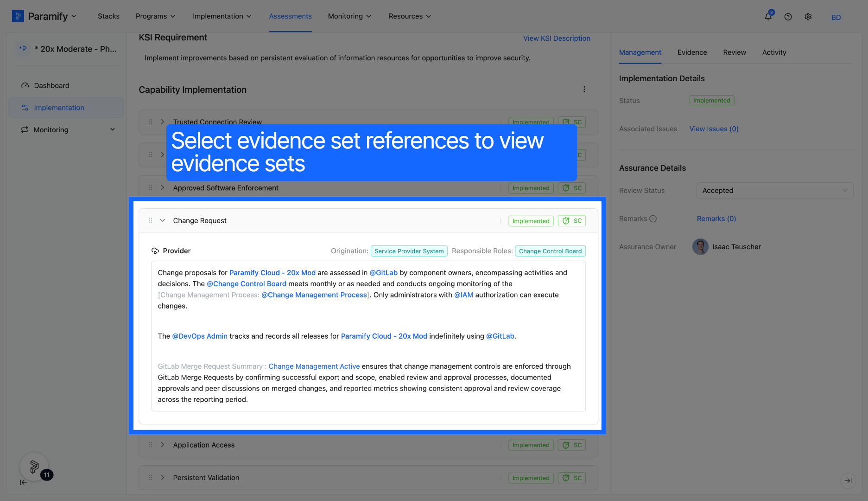Open the Programs dropdown menu
Viewport: 868px width, 501px height.
[155, 16]
